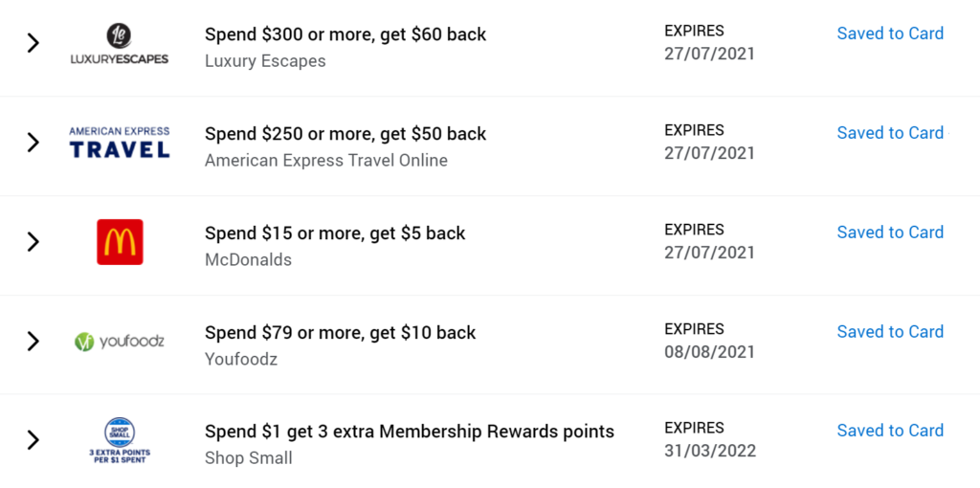Open the Spend $79 get $10 back offer
The image size is (980, 488).
tap(341, 332)
